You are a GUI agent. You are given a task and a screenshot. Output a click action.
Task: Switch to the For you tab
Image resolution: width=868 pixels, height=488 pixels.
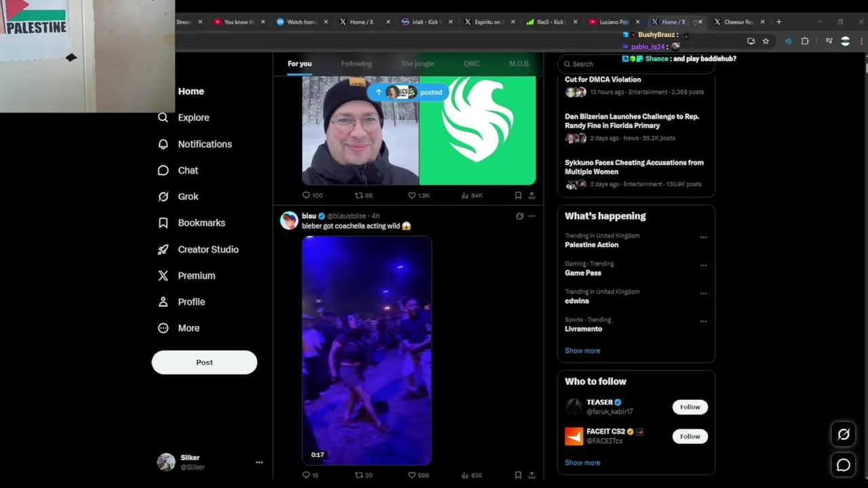point(300,64)
